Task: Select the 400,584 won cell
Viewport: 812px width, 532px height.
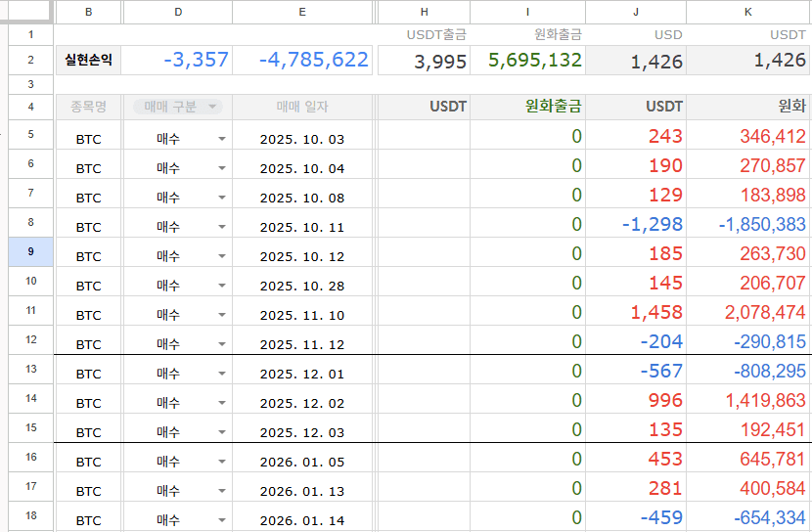Action: point(748,487)
